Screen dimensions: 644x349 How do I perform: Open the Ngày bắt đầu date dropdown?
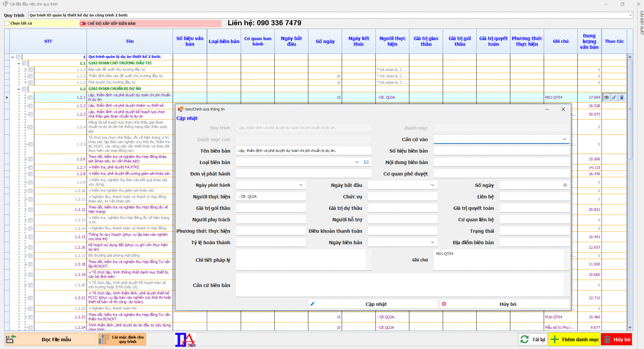point(433,185)
